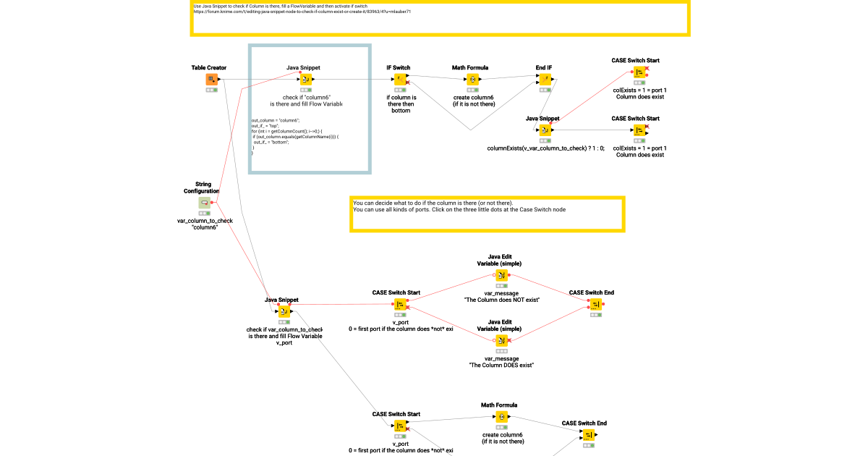Click the Math Formula node next to IF Switch
The image size is (868, 456).
473,79
